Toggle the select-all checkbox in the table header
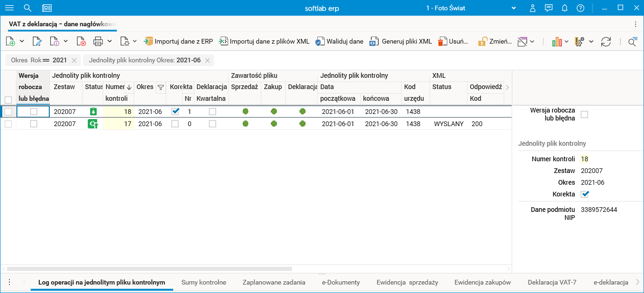The image size is (644, 293). 8,99
